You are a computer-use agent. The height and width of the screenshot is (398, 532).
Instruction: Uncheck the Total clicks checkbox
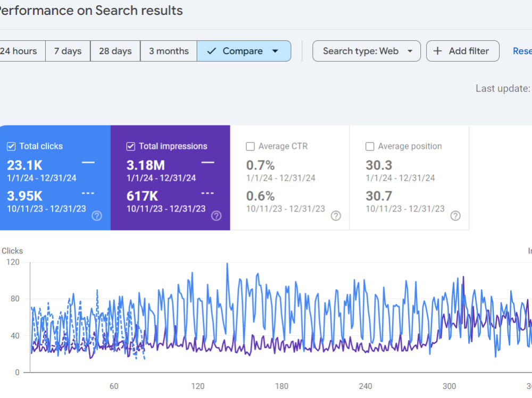(x=11, y=147)
